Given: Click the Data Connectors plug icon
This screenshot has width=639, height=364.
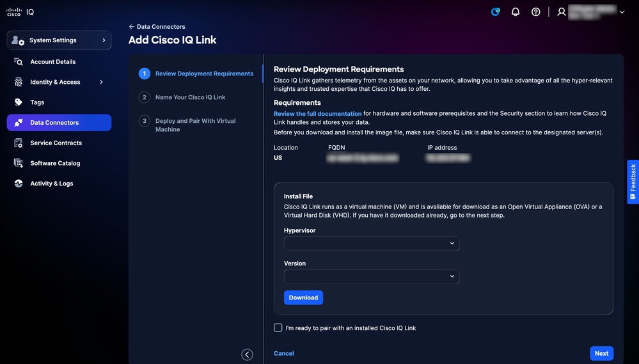Looking at the screenshot, I should [19, 122].
